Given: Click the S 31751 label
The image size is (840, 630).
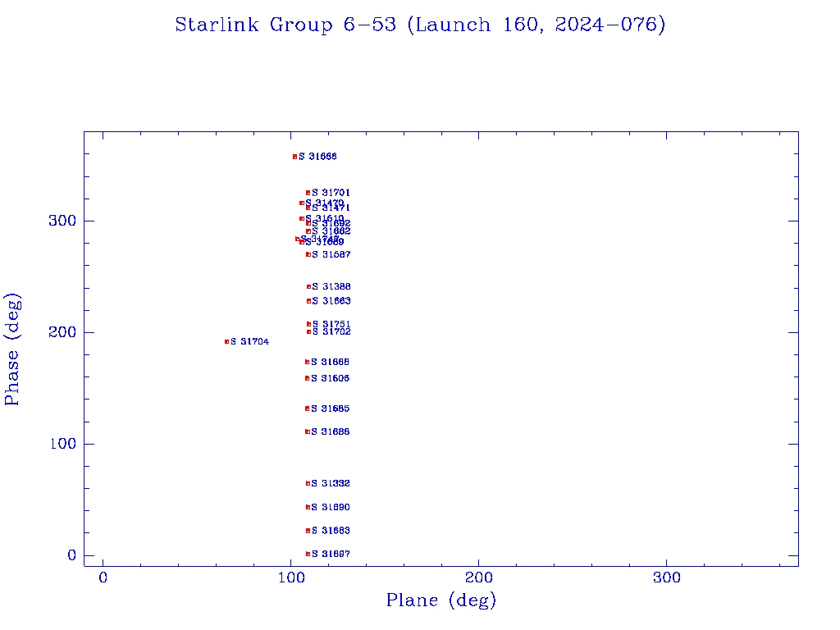Looking at the screenshot, I should click(x=331, y=324).
